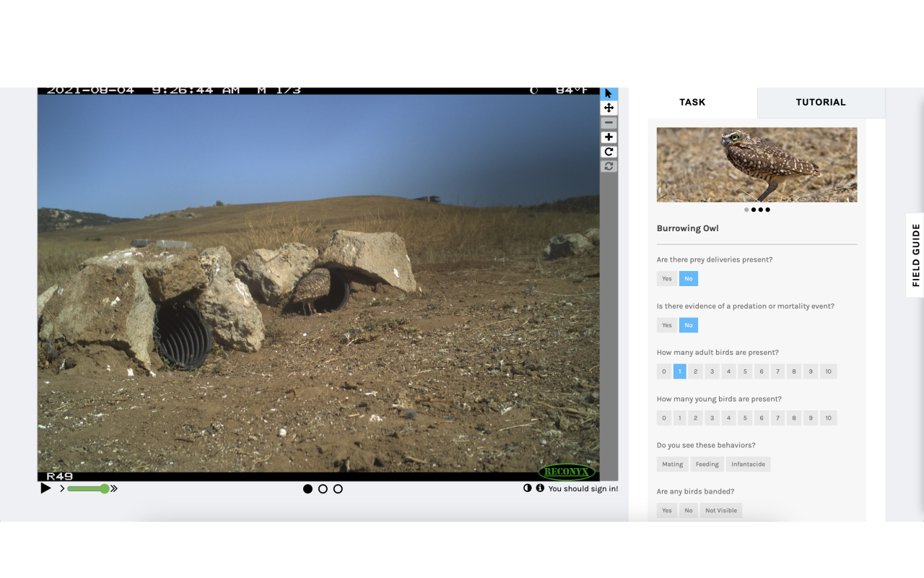
Task: Set adult birds count to 1
Action: click(680, 371)
